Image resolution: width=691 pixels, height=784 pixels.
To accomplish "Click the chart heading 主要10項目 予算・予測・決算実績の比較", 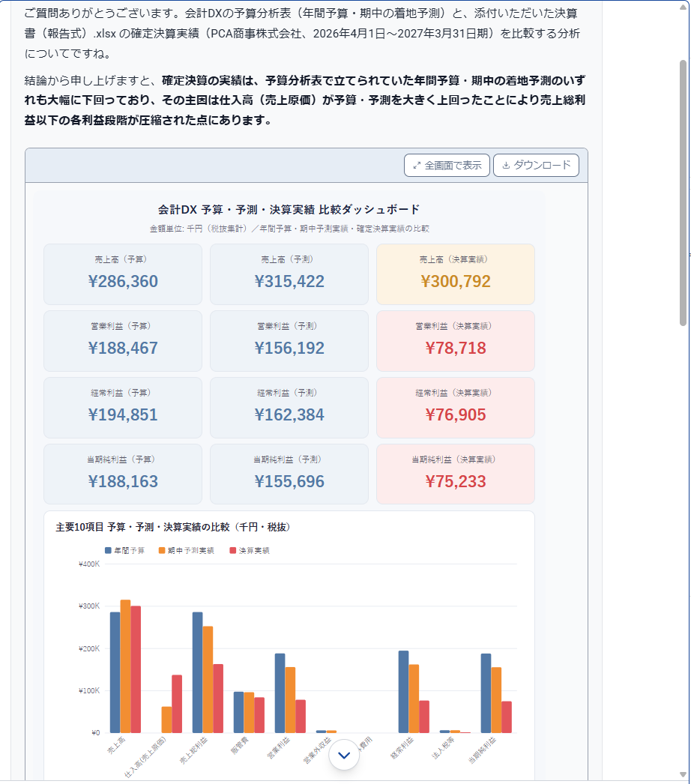I will pos(173,527).
